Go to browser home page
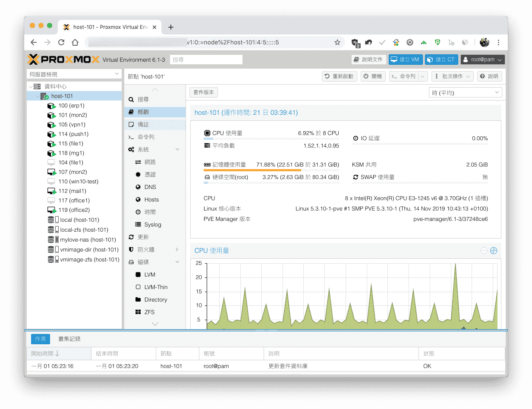 pos(75,42)
